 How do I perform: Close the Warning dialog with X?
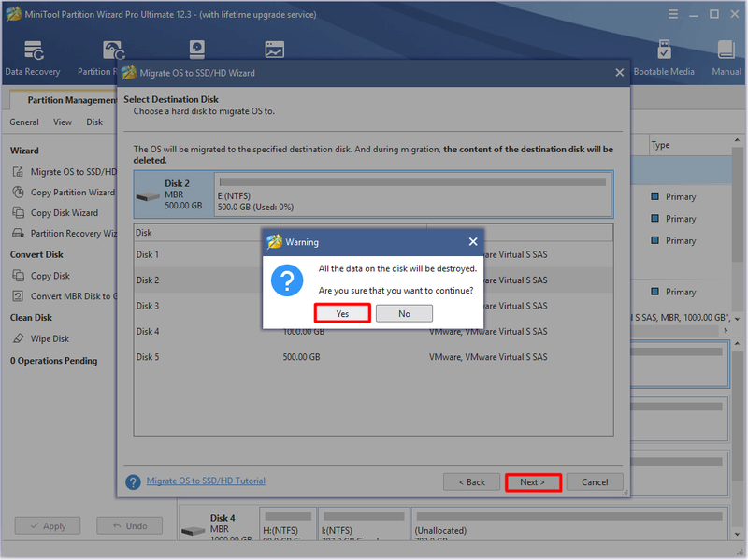click(473, 242)
